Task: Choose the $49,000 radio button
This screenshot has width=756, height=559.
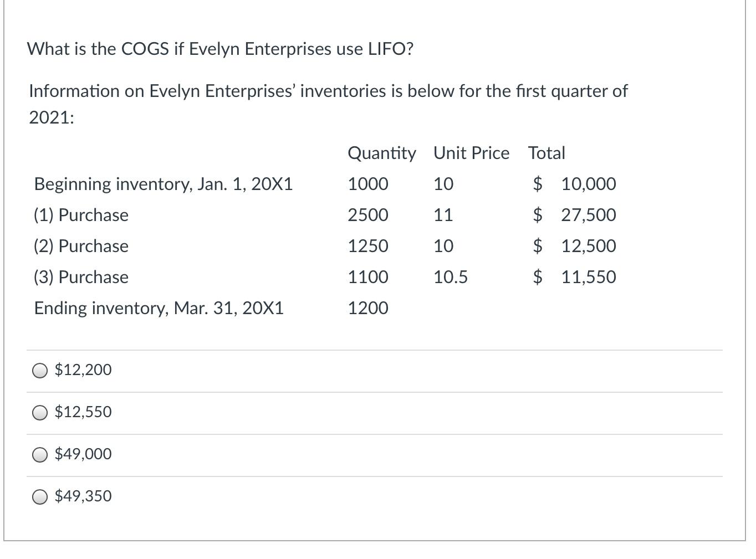Action: point(39,455)
